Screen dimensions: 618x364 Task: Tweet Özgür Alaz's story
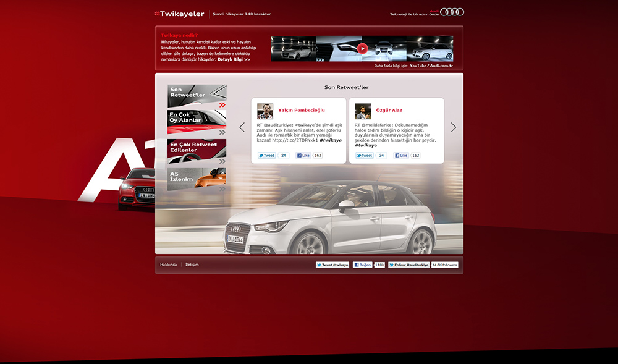click(x=365, y=156)
